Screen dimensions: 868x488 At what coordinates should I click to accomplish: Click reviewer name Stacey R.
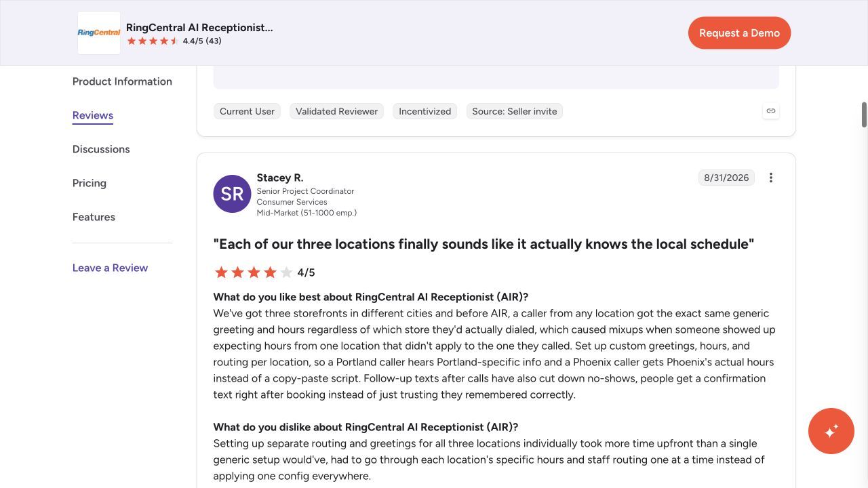(280, 178)
